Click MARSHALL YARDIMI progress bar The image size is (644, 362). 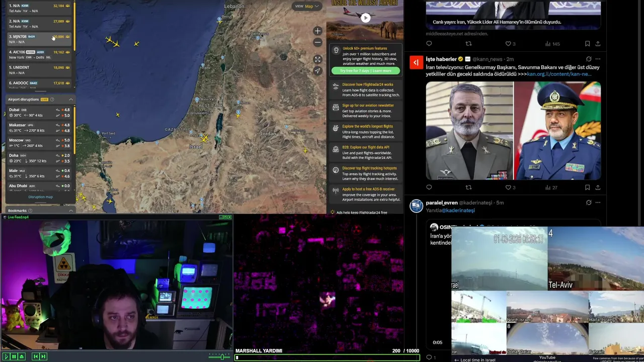(x=327, y=358)
